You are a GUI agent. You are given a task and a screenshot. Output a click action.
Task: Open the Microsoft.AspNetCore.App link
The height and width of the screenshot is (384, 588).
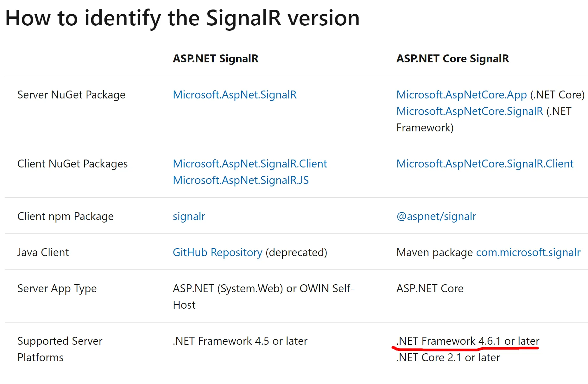[x=461, y=95]
